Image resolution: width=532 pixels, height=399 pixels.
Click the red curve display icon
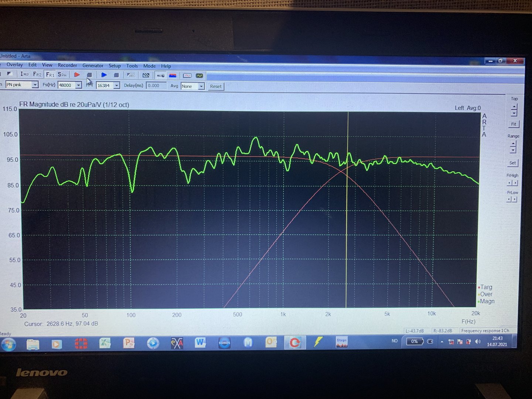[187, 76]
